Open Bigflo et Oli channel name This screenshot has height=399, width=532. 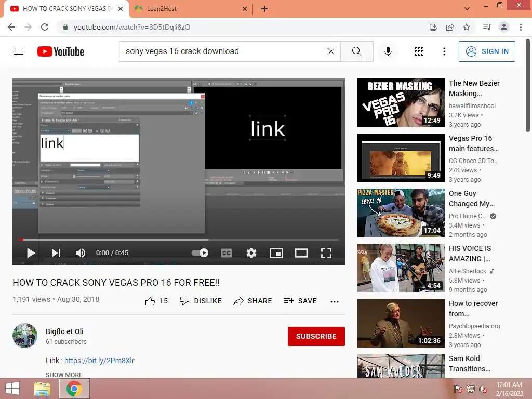64,331
